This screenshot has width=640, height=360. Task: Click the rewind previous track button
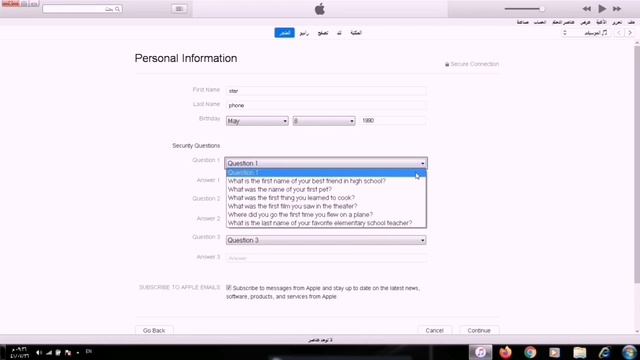click(587, 9)
